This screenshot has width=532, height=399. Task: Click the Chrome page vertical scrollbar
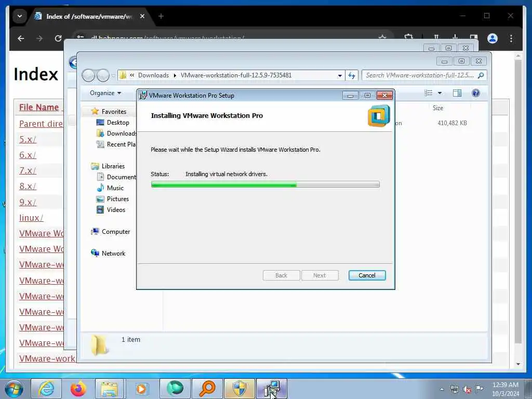point(518,202)
